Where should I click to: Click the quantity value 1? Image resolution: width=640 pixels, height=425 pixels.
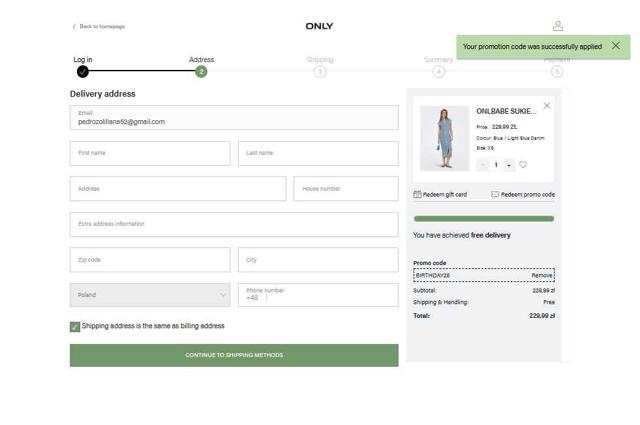[496, 165]
